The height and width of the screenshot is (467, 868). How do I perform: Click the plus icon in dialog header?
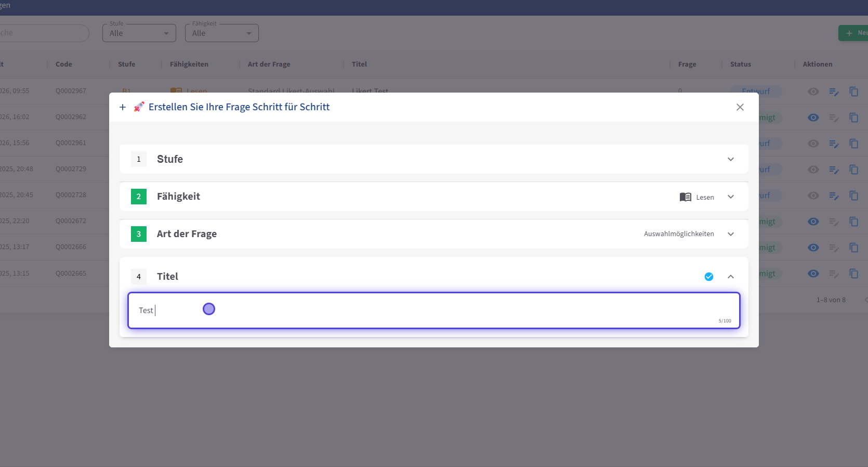coord(123,107)
